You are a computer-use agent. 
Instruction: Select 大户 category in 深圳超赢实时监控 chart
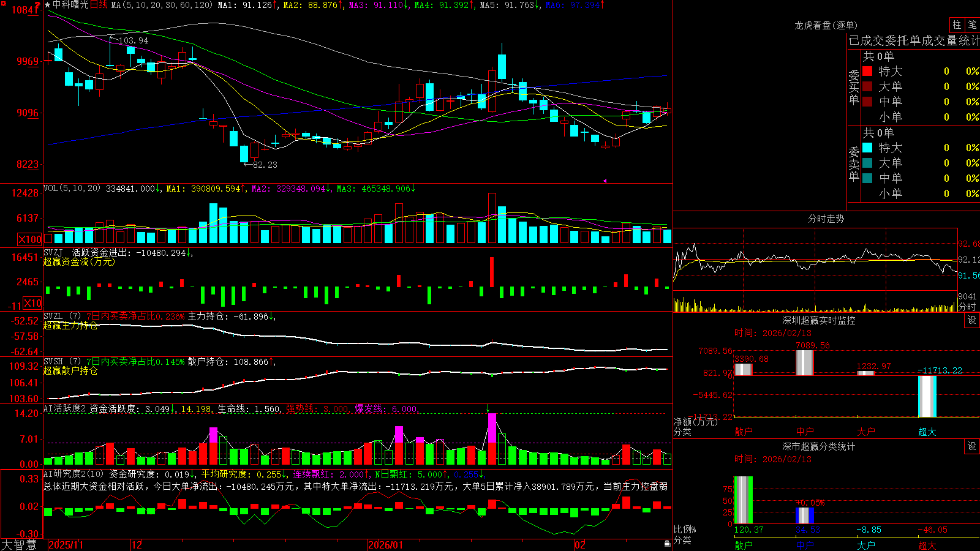pos(866,432)
